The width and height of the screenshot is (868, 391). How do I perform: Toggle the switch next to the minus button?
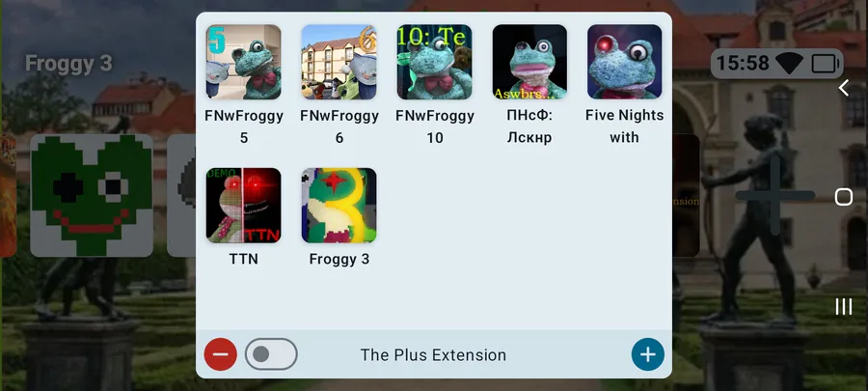(x=271, y=354)
